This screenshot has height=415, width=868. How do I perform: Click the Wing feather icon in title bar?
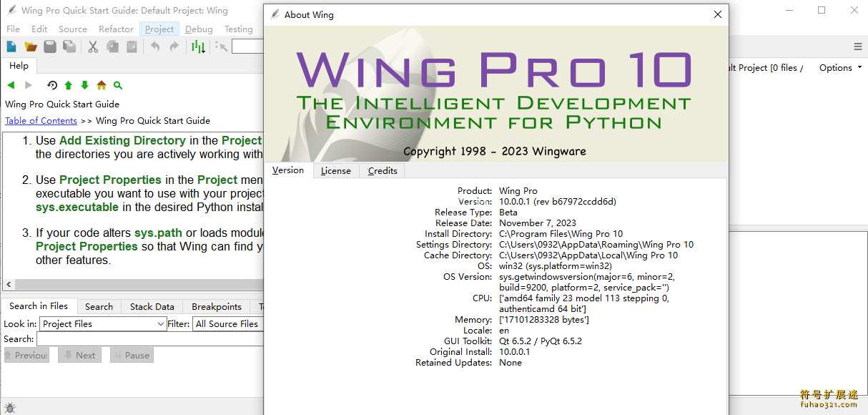[12, 10]
